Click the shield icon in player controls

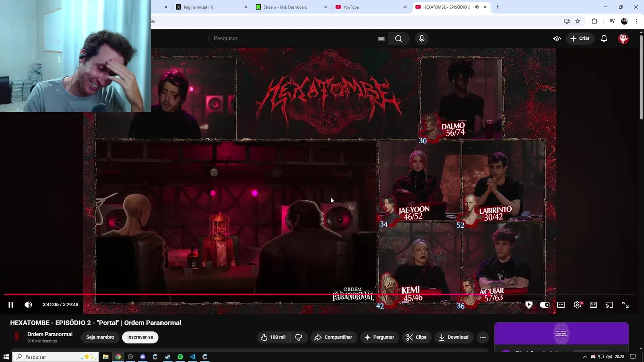pyautogui.click(x=529, y=305)
